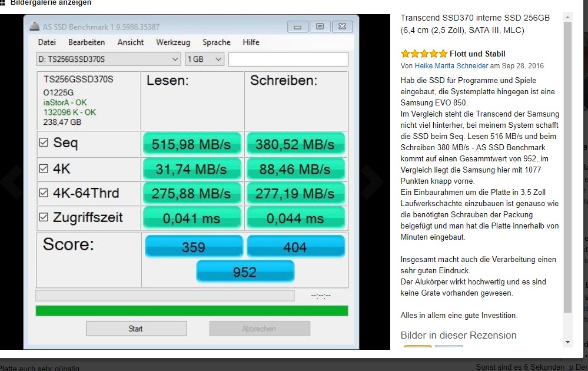
Task: Click the AS SSD Benchmark title bar drive icon
Action: [35, 26]
